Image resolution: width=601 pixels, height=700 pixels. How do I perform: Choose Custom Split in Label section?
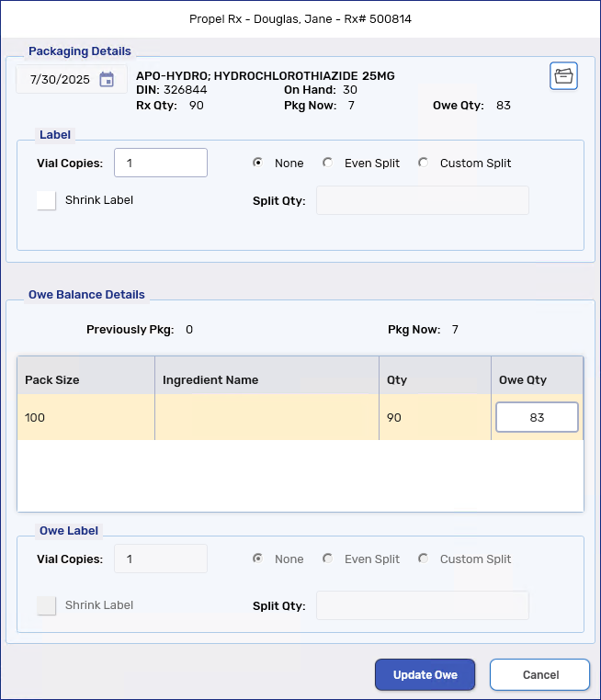pos(424,163)
